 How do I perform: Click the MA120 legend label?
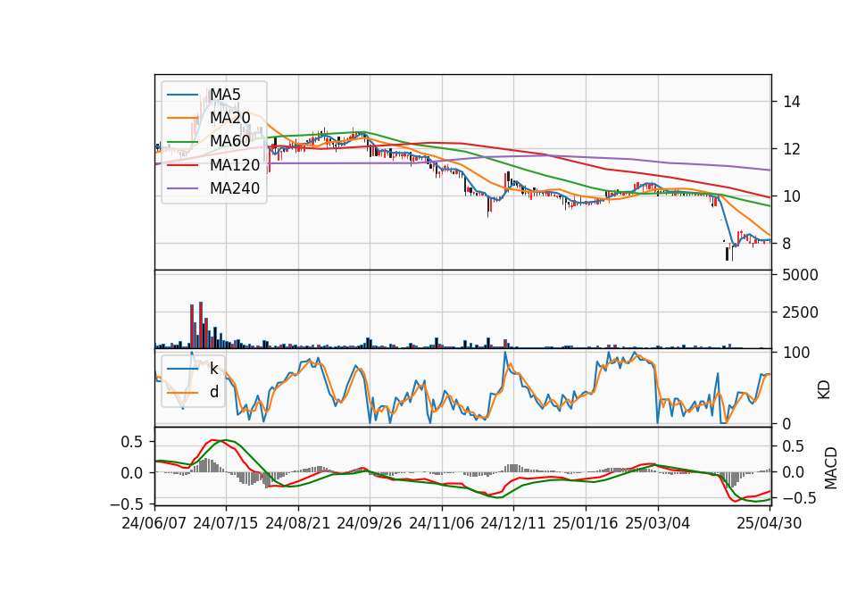[235, 165]
